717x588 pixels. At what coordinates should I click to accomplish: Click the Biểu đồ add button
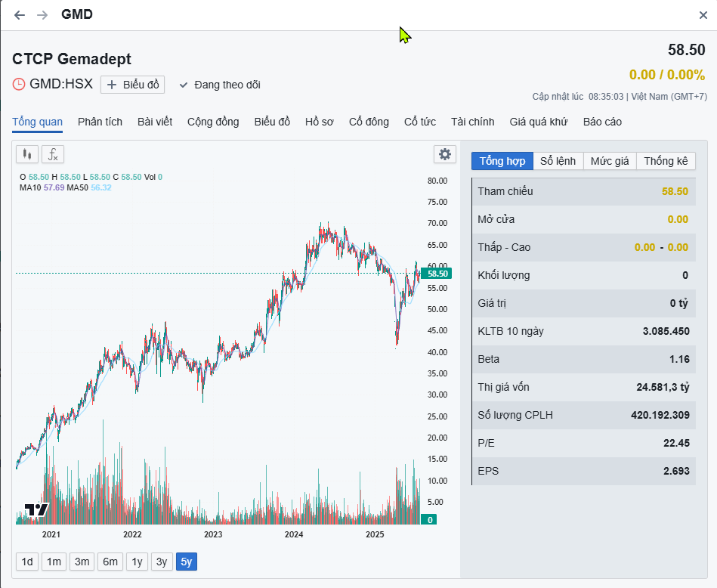[133, 85]
